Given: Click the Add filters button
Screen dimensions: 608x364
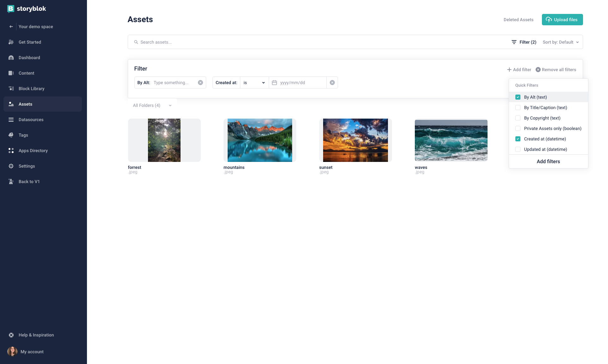Looking at the screenshot, I should pos(548,161).
